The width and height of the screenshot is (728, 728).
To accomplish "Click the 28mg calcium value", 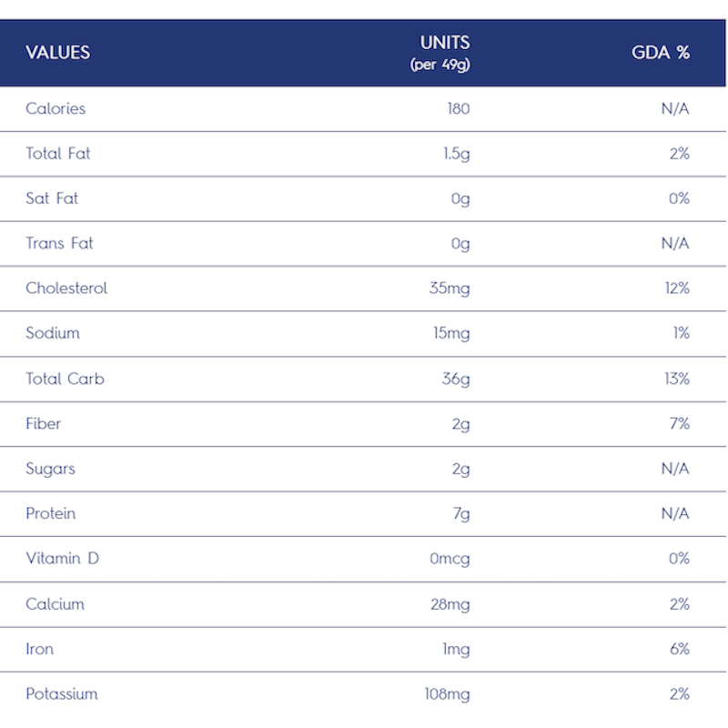I will coord(450,604).
